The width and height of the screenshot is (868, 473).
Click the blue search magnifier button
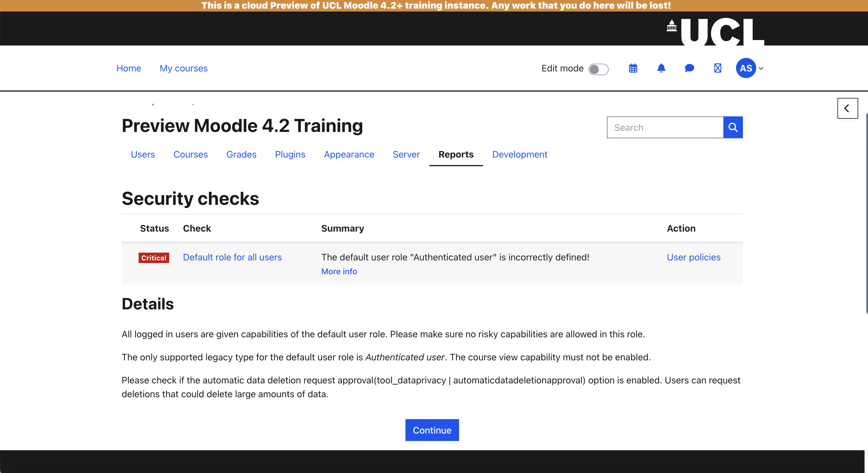pos(733,127)
